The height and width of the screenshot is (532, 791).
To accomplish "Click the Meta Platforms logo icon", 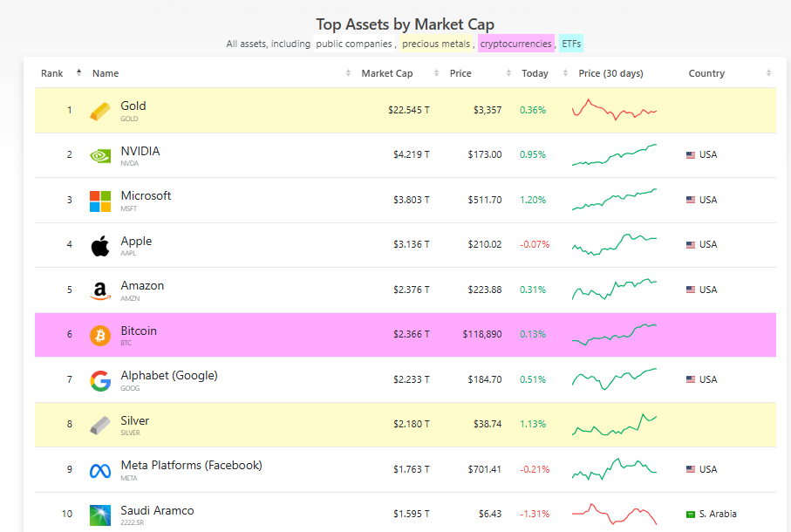I will click(x=100, y=470).
